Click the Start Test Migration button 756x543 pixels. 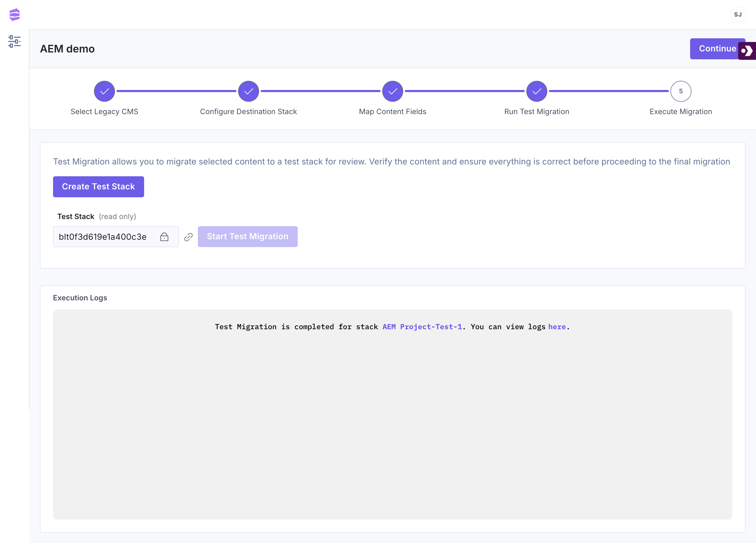[x=247, y=237]
